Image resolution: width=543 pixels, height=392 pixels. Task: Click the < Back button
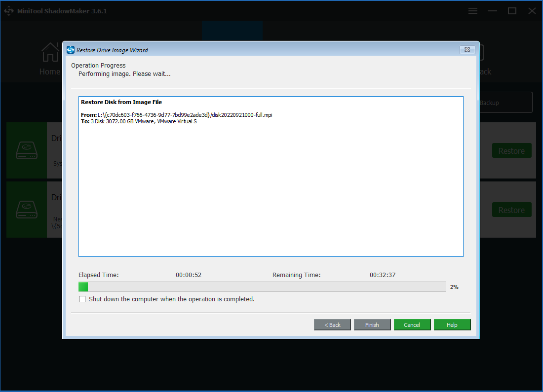(x=332, y=324)
